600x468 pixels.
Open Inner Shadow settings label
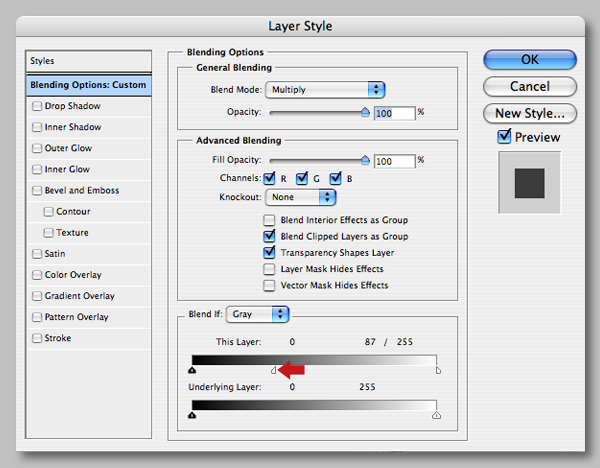coord(73,127)
